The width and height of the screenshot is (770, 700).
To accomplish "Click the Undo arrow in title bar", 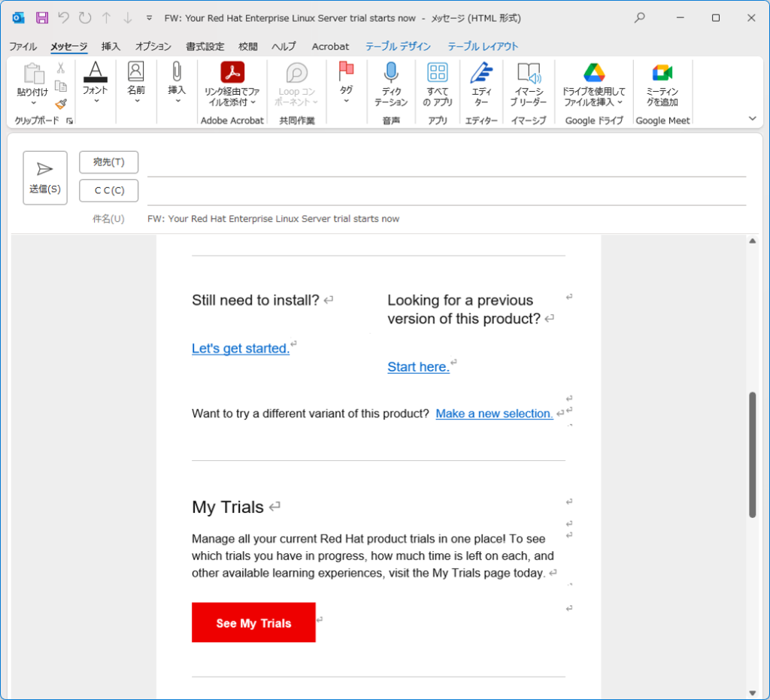I will click(64, 17).
